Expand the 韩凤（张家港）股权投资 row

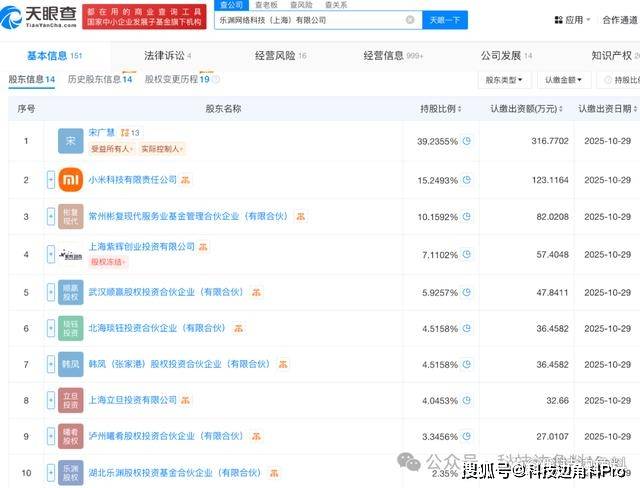click(x=51, y=364)
